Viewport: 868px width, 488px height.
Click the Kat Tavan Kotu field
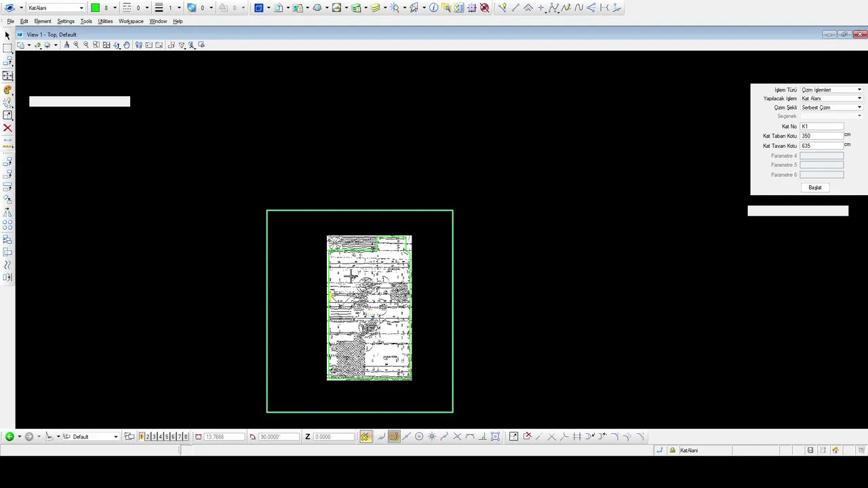(822, 146)
